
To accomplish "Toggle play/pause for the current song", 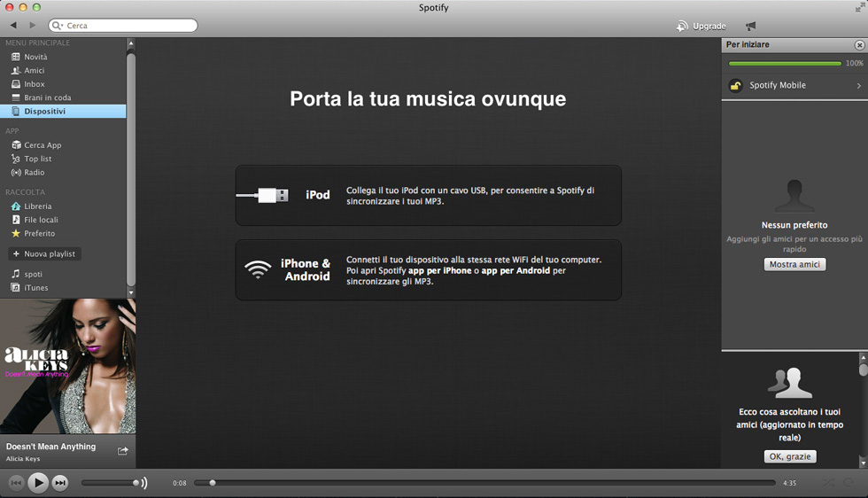I will (38, 483).
